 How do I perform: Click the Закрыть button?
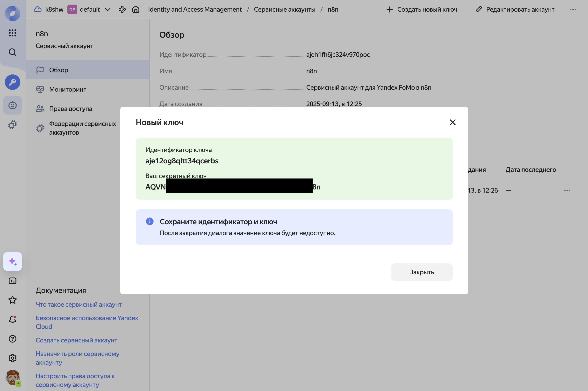422,272
